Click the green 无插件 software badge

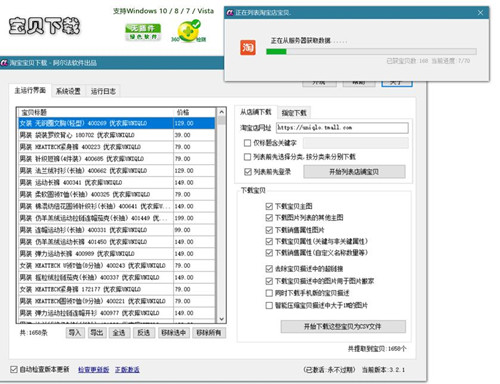[x=143, y=32]
